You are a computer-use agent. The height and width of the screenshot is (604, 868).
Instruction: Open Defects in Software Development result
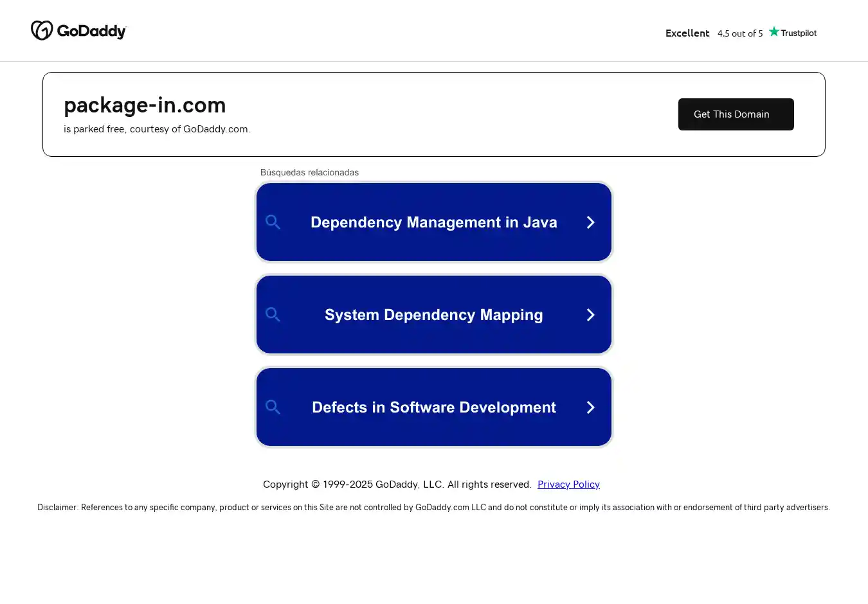coord(433,407)
